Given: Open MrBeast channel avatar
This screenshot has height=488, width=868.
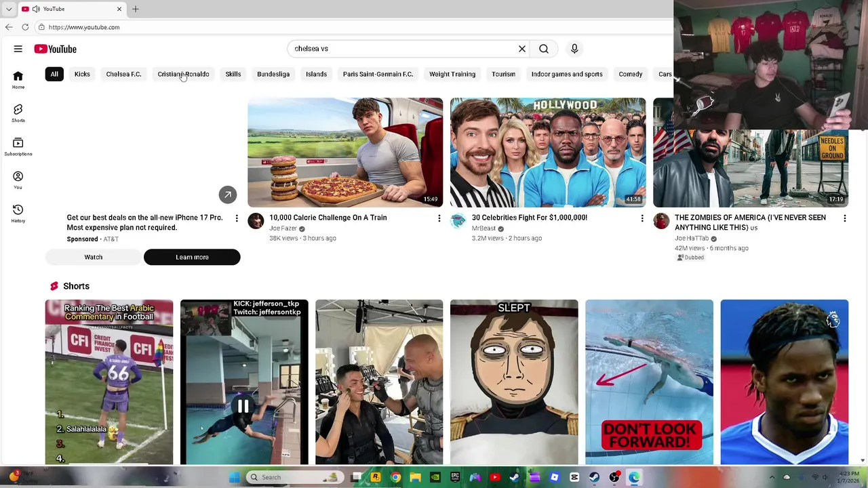Looking at the screenshot, I should click(458, 221).
